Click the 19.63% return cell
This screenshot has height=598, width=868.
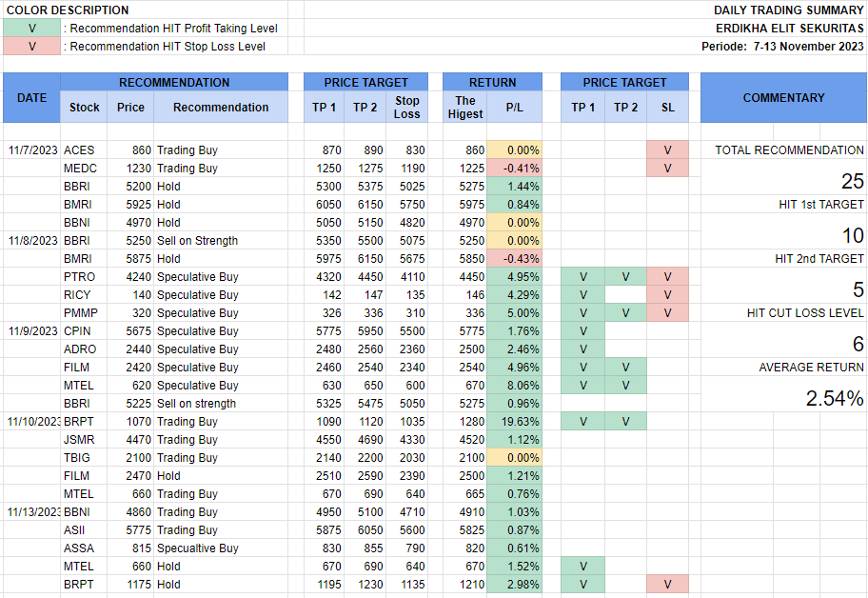pyautogui.click(x=514, y=422)
